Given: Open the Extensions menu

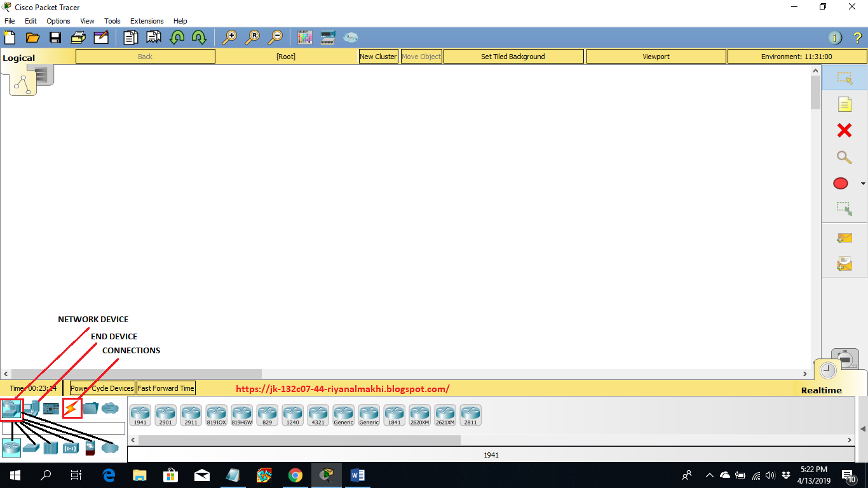Looking at the screenshot, I should 147,21.
